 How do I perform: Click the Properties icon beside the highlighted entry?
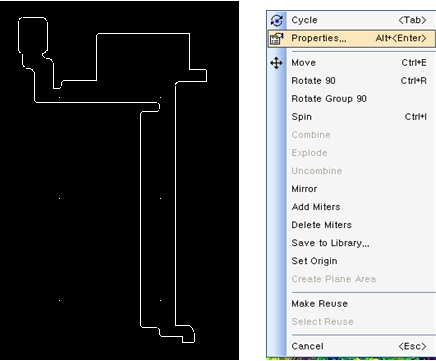point(277,38)
